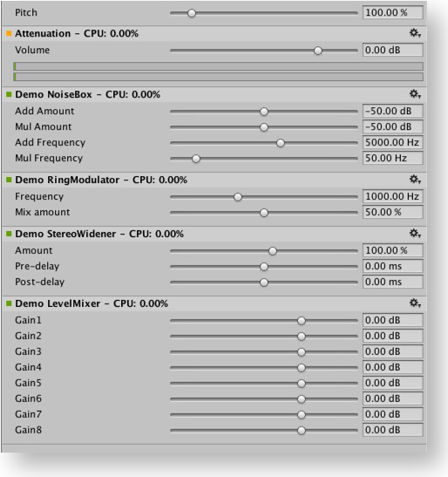Image resolution: width=448 pixels, height=477 pixels.
Task: Click the Gain2 slider handle
Action: [x=302, y=337]
